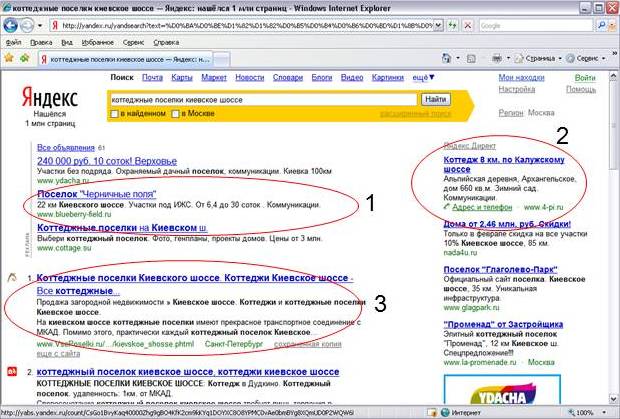Click the browser Forward arrow button
The image size is (620, 419).
point(27,26)
